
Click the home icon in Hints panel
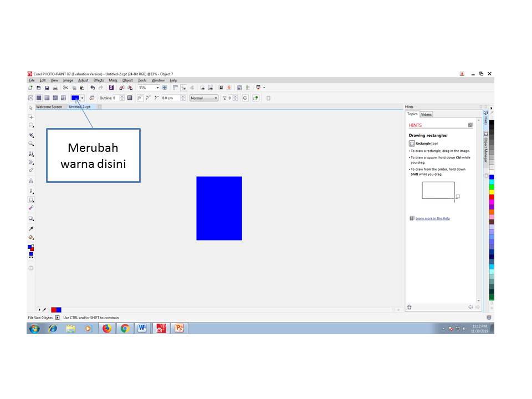coord(409,307)
